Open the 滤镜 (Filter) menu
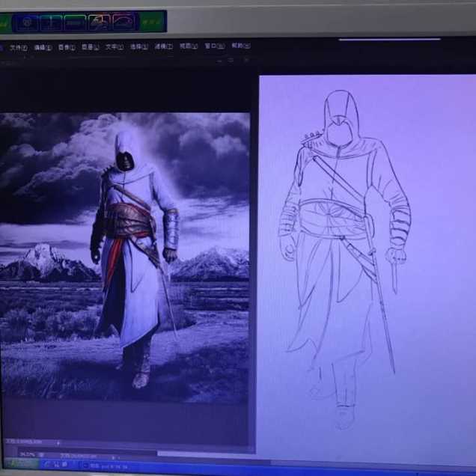 coord(164,46)
